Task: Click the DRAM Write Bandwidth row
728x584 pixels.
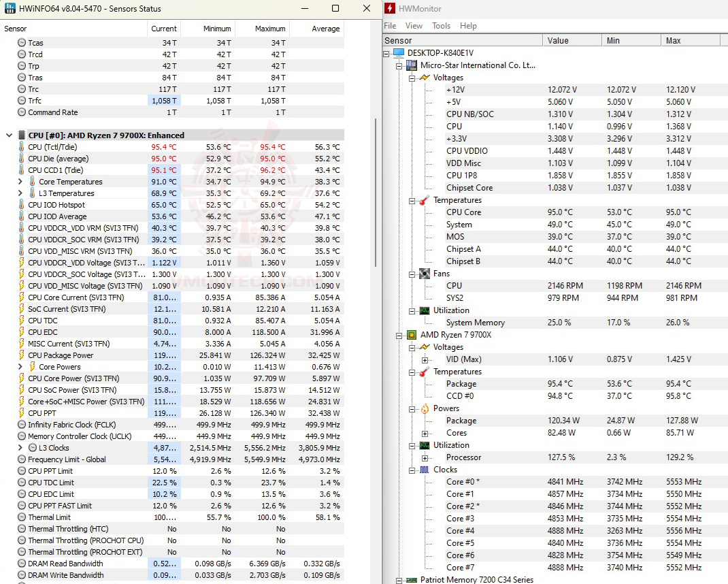Action: pyautogui.click(x=172, y=574)
